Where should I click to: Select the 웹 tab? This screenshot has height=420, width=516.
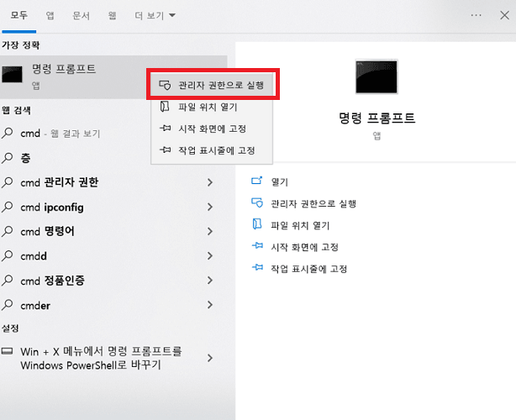[x=113, y=15]
